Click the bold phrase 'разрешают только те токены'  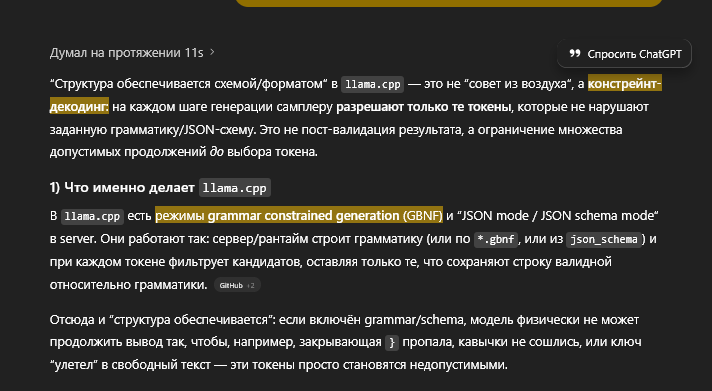[x=424, y=107]
